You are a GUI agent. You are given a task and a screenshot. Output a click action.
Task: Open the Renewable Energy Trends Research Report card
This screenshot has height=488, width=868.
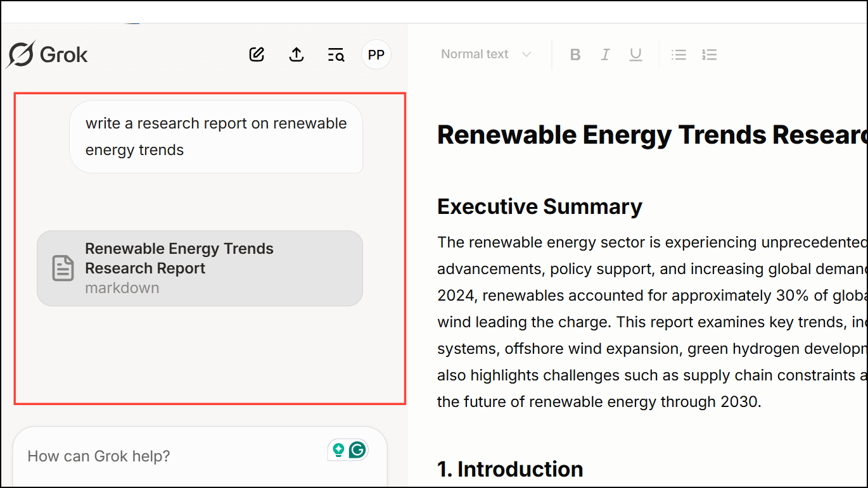pyautogui.click(x=200, y=268)
